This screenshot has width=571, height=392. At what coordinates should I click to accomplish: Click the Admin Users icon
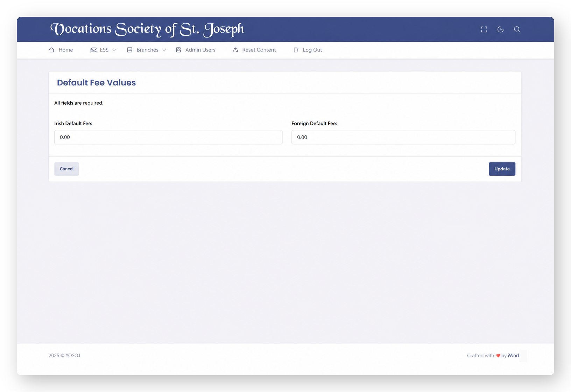pyautogui.click(x=178, y=50)
